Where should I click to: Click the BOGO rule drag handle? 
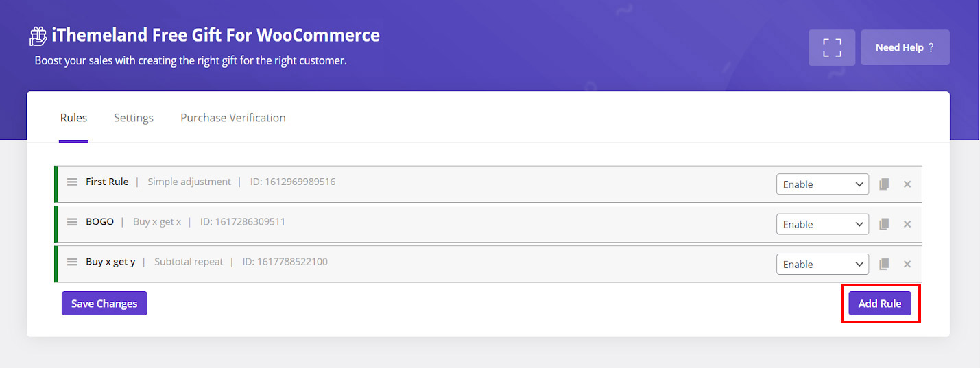(x=72, y=222)
